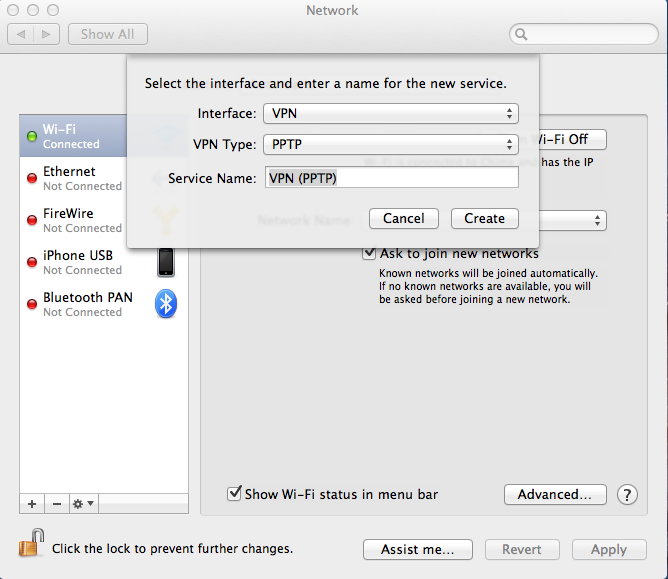The image size is (668, 579).
Task: Click the green Wi-Fi status indicator
Action: [x=32, y=136]
